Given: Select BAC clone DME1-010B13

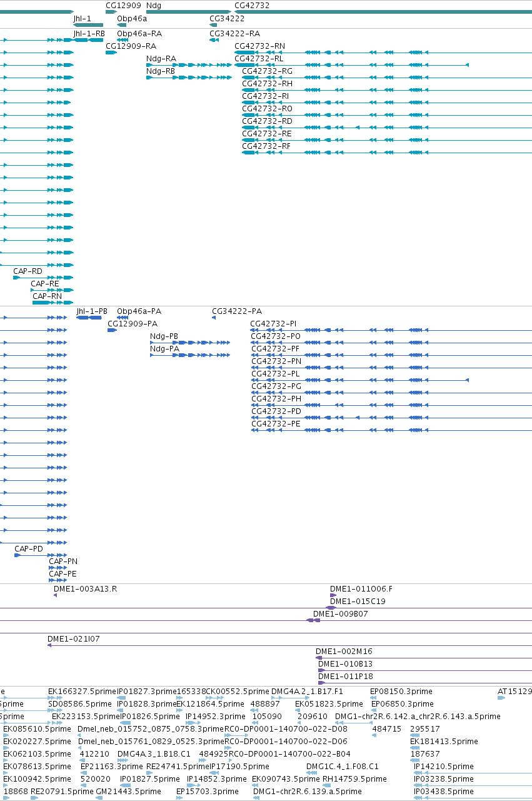Looking at the screenshot, I should 345,663.
